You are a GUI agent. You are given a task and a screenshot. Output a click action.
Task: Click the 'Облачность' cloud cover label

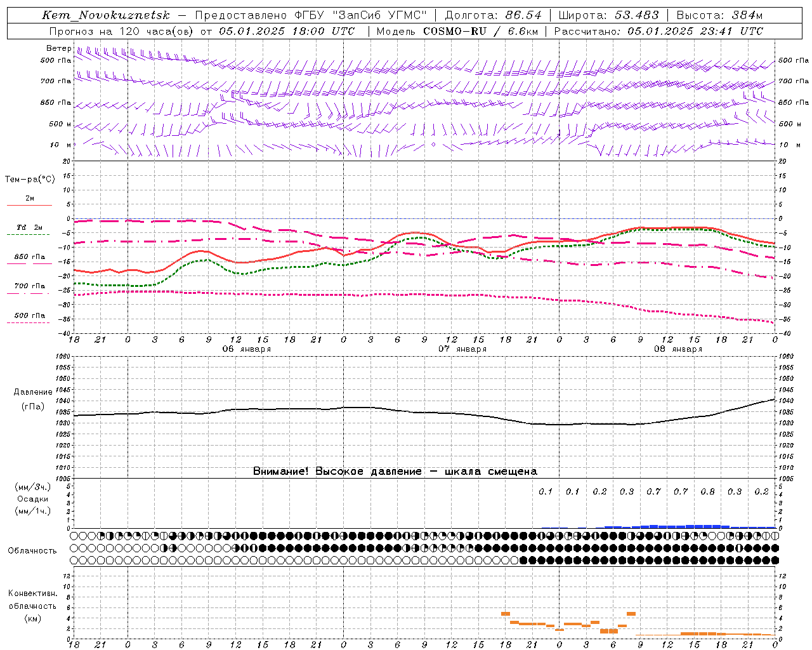click(32, 550)
